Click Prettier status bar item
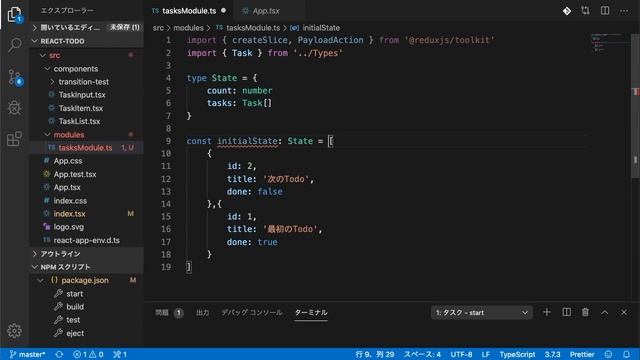The width and height of the screenshot is (640, 360). pos(582,354)
